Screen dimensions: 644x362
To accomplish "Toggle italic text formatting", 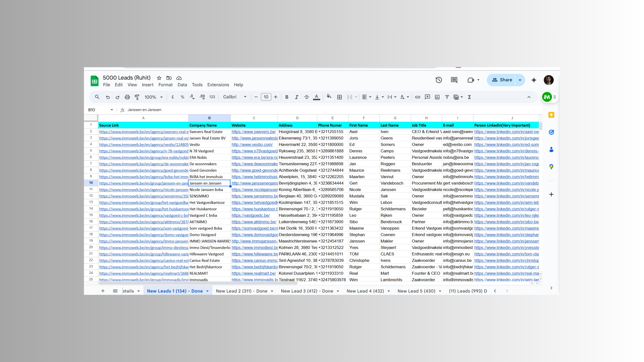I will [296, 97].
